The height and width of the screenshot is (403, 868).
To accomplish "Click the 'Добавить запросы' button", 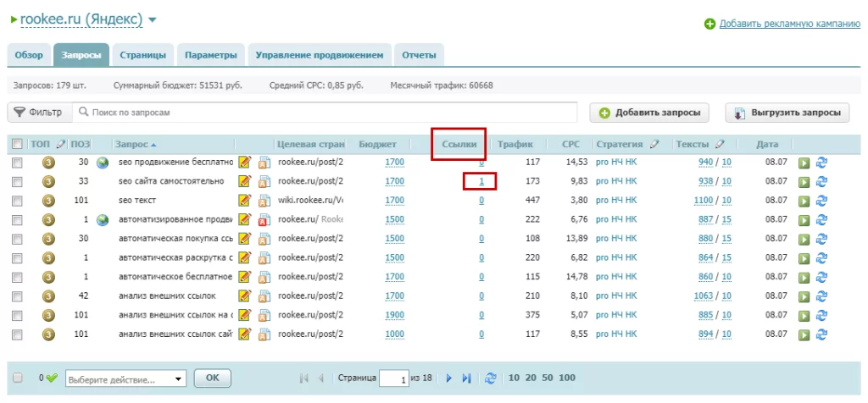I will tap(649, 113).
